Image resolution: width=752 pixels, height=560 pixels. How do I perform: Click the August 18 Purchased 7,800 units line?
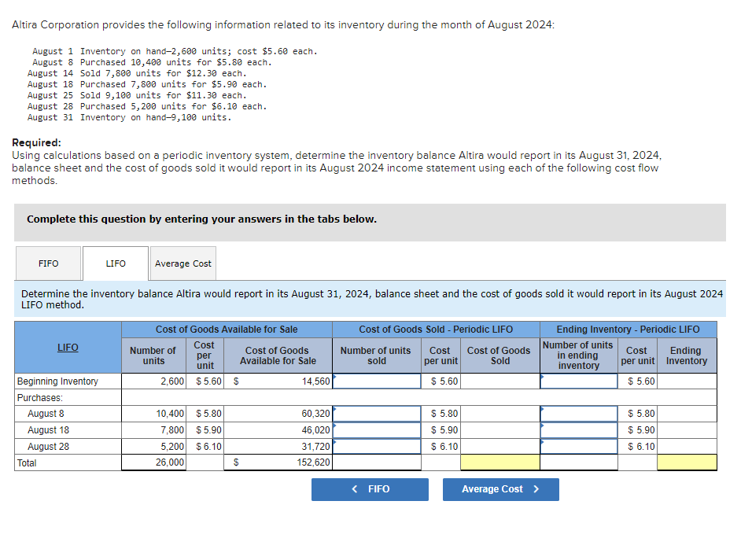[x=147, y=84]
